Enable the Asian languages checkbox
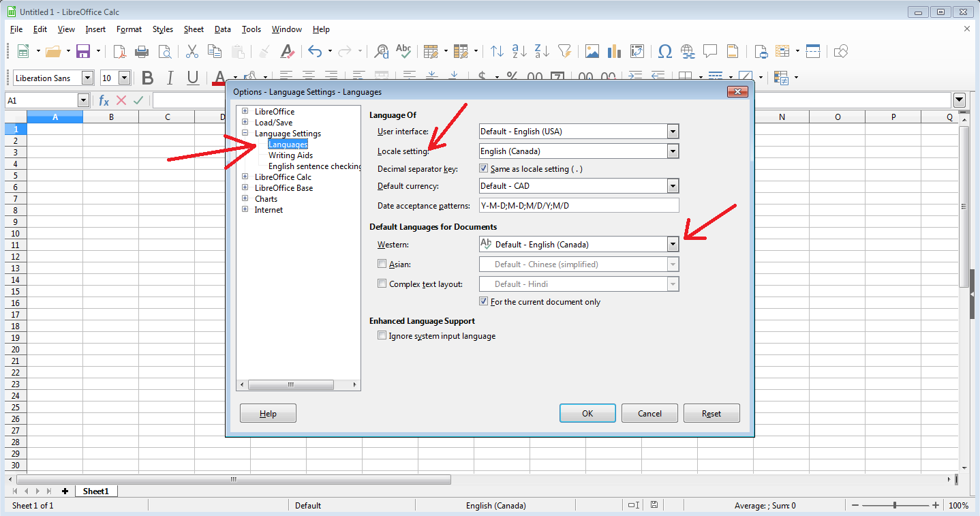This screenshot has height=516, width=980. (x=382, y=264)
